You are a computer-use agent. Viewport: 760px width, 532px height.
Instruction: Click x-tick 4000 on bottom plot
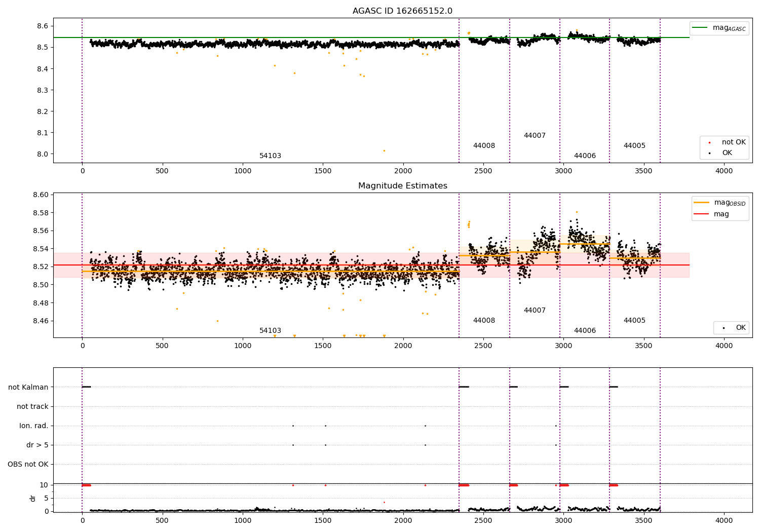point(724,521)
